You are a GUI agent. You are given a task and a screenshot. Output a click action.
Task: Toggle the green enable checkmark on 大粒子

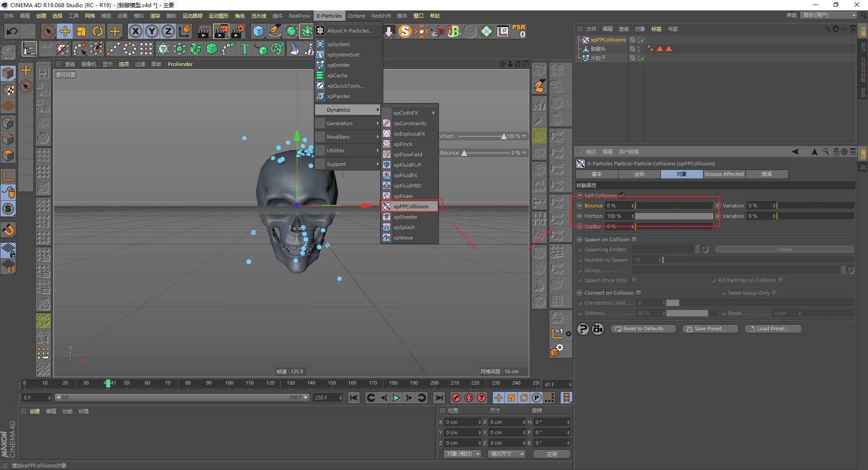click(642, 58)
